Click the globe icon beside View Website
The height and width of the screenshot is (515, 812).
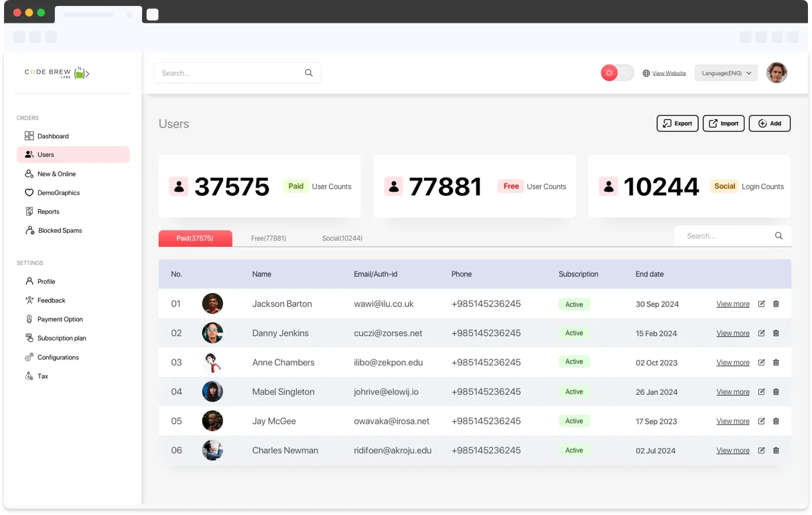click(646, 73)
